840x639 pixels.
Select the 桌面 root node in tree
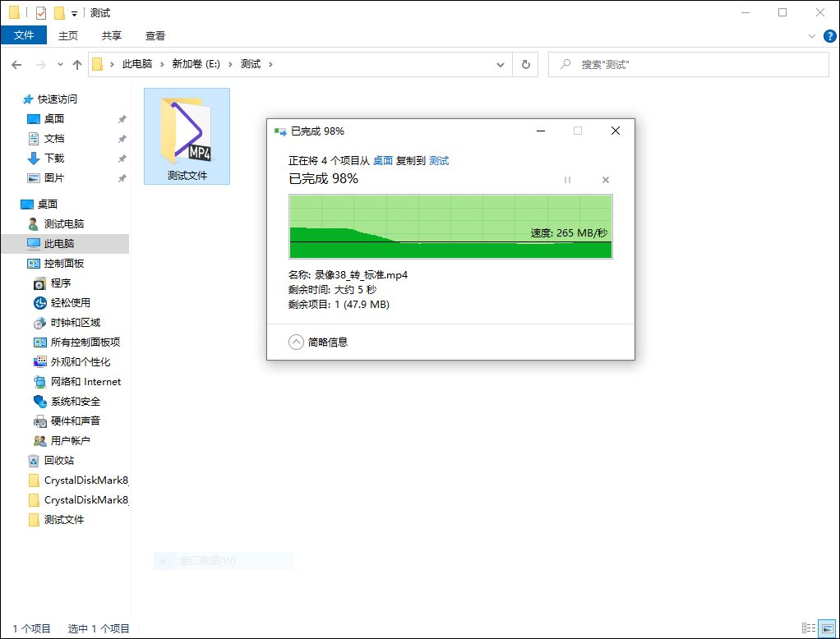(48, 204)
